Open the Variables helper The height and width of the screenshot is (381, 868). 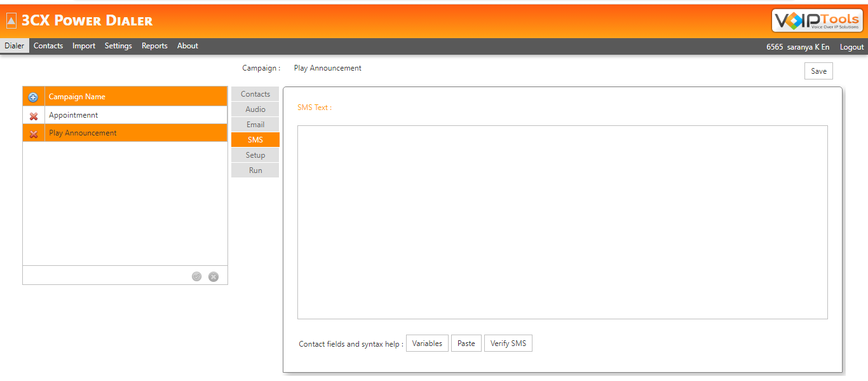coord(427,343)
